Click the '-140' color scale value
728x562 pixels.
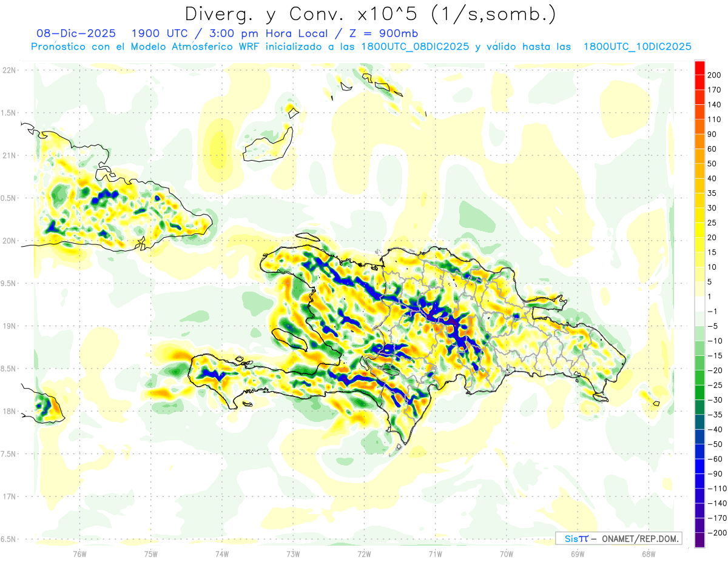716,503
